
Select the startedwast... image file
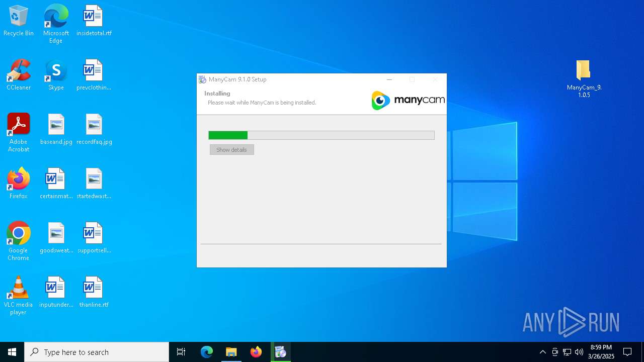pos(94,184)
